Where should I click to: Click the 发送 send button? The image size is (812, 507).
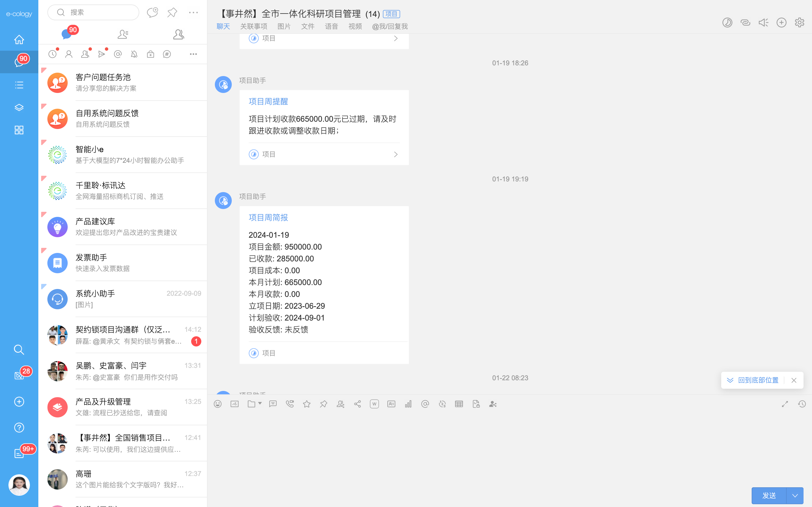769,496
